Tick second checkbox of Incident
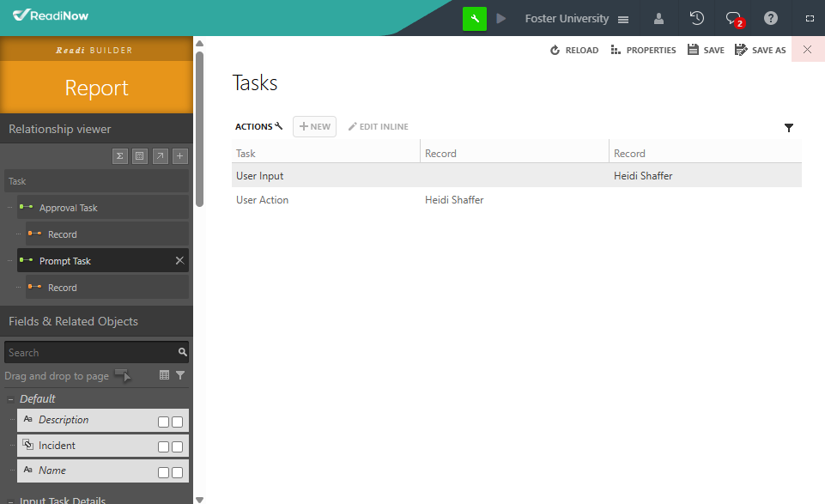The image size is (825, 504). [178, 446]
